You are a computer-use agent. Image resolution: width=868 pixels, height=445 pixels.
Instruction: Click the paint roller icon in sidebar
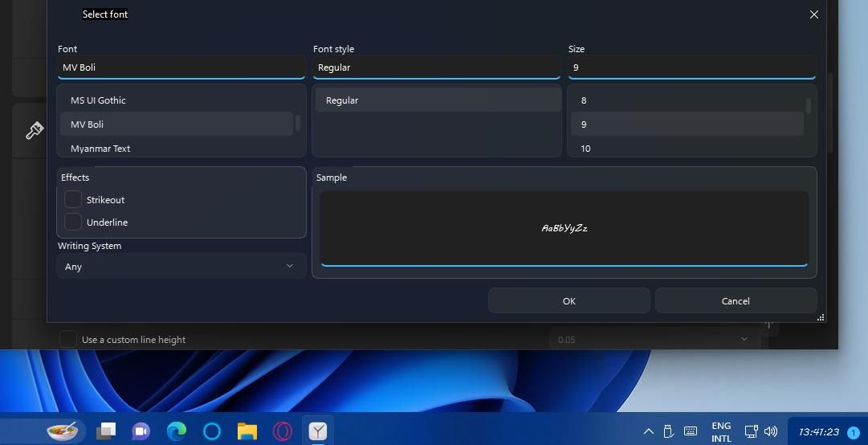34,131
